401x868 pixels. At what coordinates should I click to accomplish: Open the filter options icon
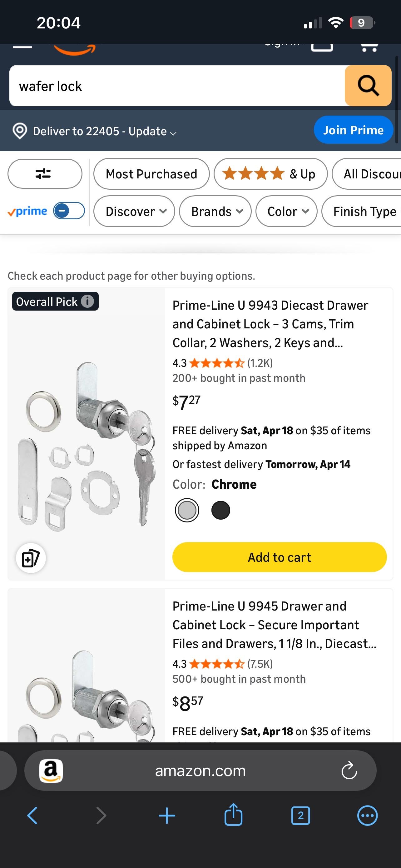(x=44, y=173)
